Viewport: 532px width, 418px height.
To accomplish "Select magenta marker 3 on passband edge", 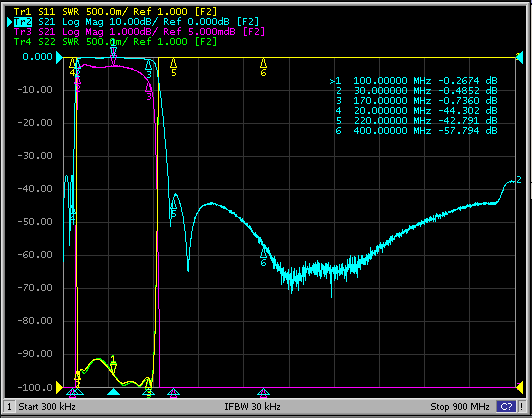I will pyautogui.click(x=149, y=92).
